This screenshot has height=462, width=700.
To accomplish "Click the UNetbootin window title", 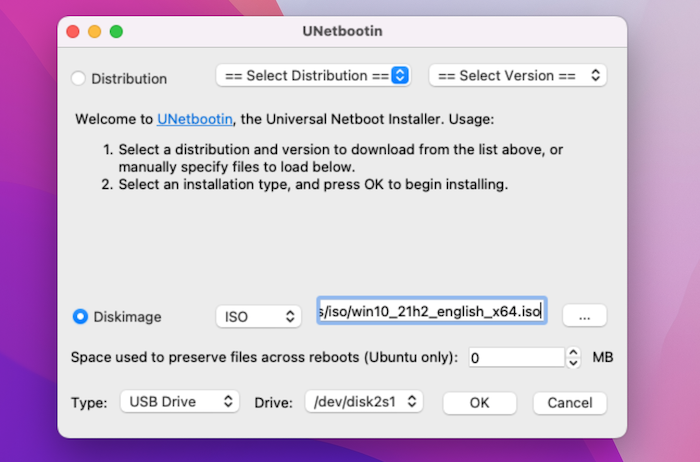I will (342, 31).
